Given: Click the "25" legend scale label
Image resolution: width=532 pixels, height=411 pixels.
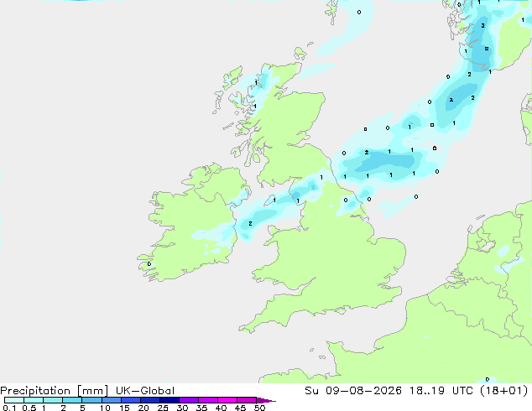Looking at the screenshot, I should (x=163, y=408).
